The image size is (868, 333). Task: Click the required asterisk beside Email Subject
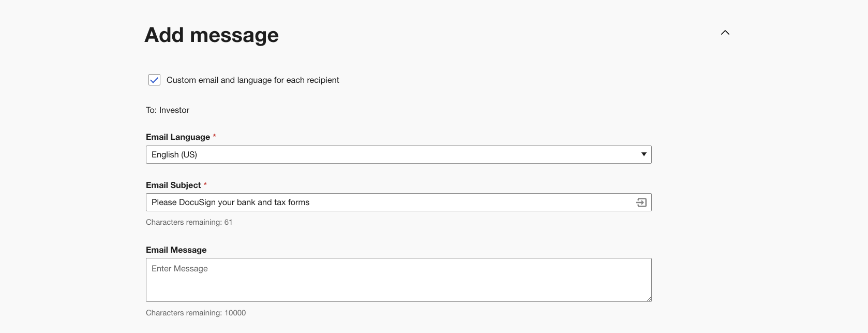pos(205,184)
